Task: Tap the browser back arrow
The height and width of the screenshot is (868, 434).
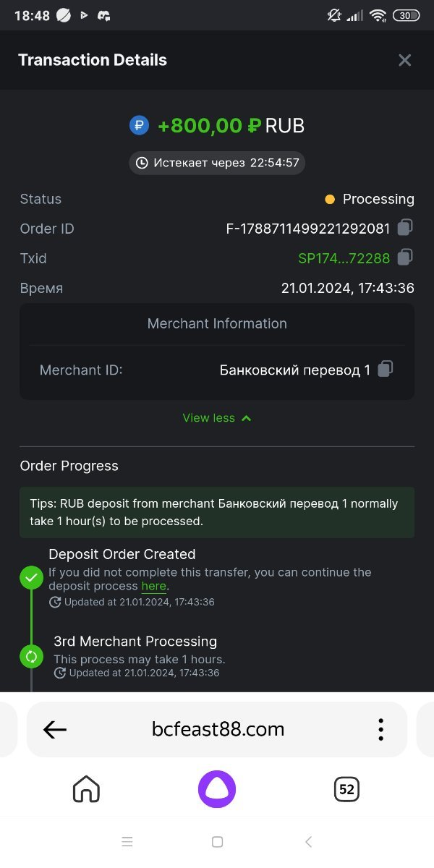Action: coord(55,730)
